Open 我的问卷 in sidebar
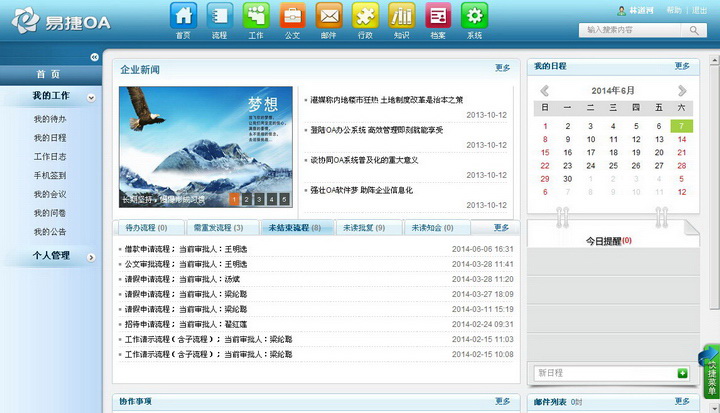The image size is (720, 413). tap(50, 213)
